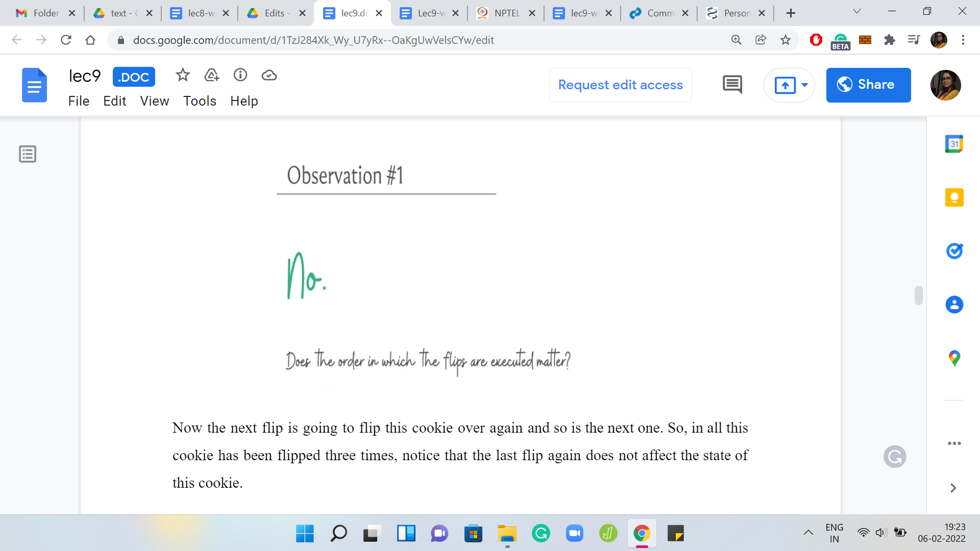The width and height of the screenshot is (980, 551).
Task: Open Google Contacts side panel
Action: pos(954,305)
